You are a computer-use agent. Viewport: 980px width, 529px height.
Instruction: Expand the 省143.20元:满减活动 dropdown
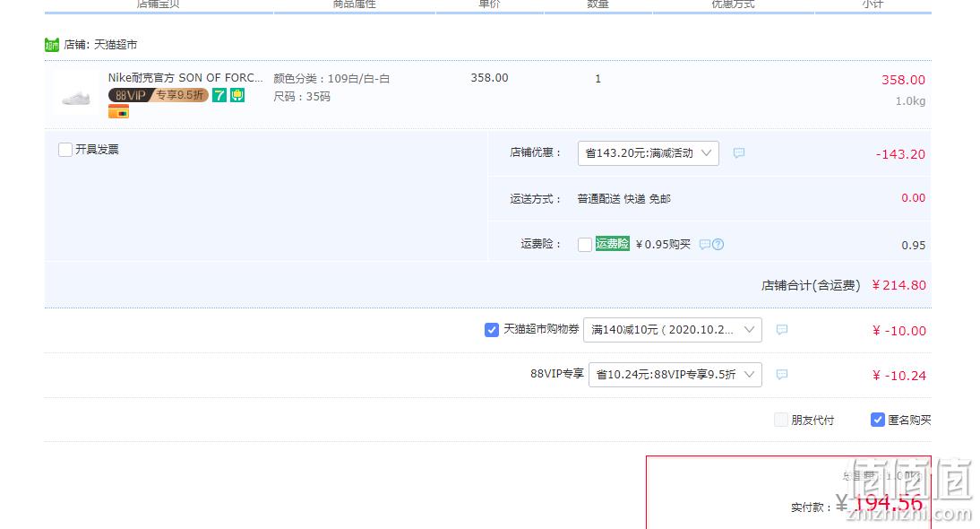pyautogui.click(x=649, y=153)
